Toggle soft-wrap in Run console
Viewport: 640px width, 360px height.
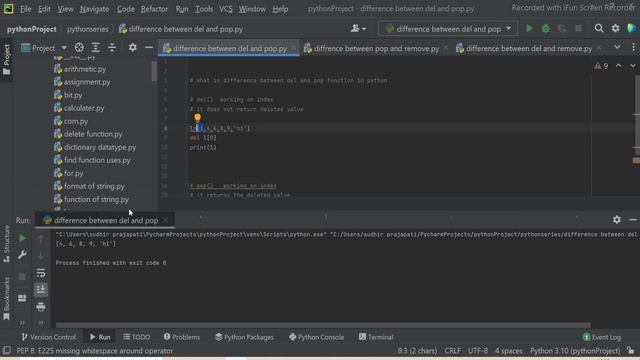click(41, 273)
